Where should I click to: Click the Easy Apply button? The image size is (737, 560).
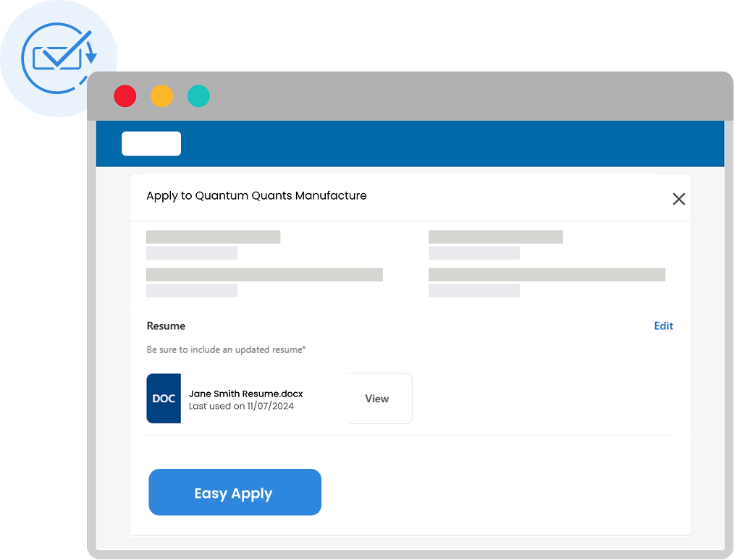point(235,492)
